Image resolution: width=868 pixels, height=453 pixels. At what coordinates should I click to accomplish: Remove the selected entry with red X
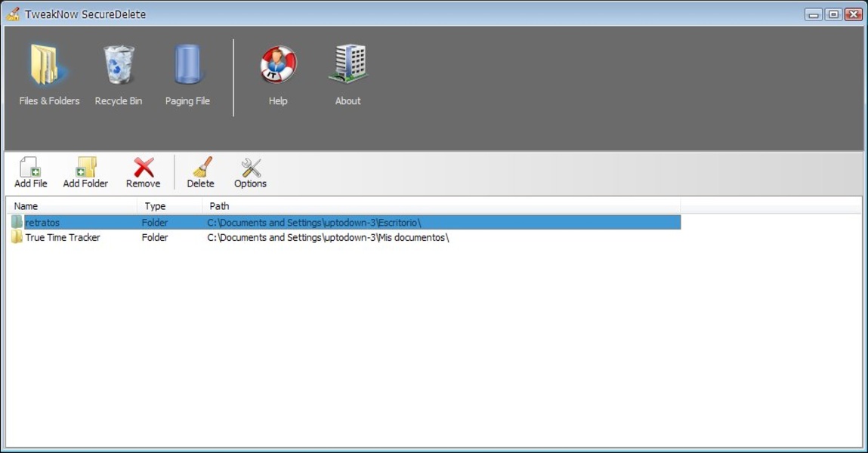coord(144,173)
